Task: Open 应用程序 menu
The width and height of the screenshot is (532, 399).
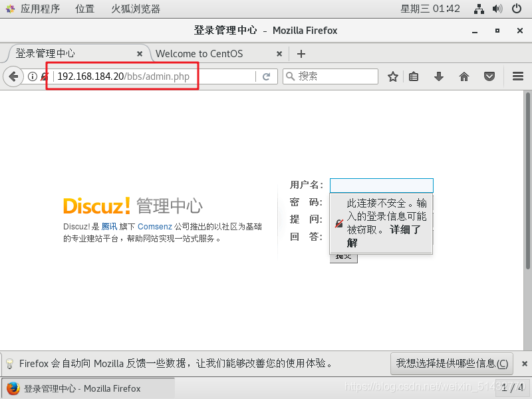Action: (x=40, y=9)
